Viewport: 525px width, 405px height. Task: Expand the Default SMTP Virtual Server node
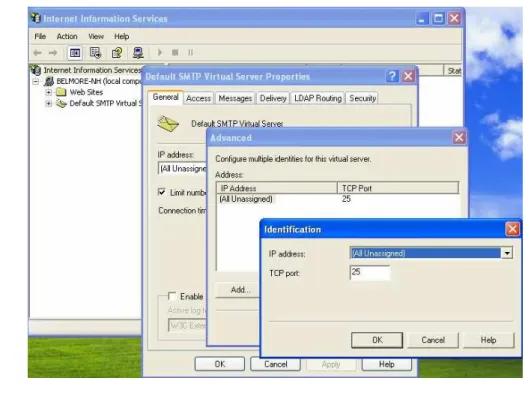(49, 103)
